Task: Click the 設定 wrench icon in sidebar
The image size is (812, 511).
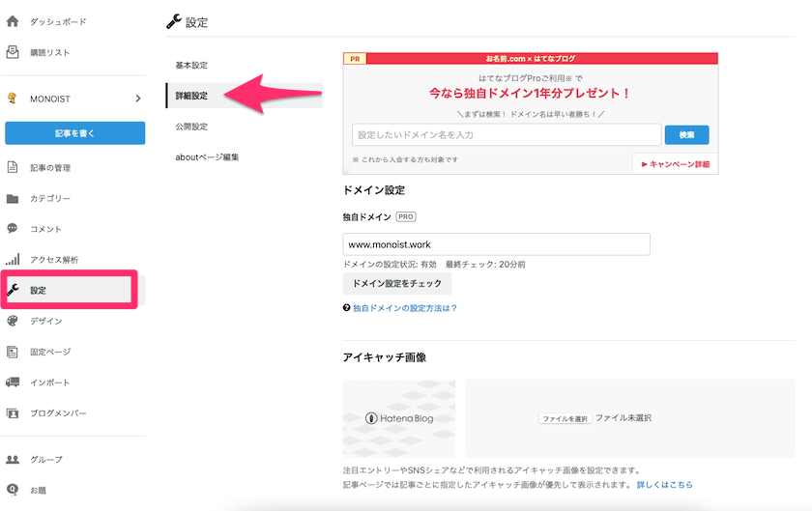Action: [13, 290]
